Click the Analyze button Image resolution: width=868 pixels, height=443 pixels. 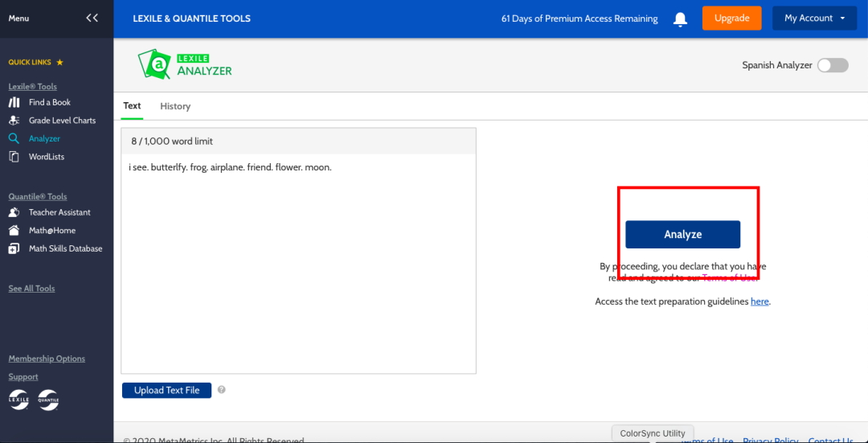682,234
